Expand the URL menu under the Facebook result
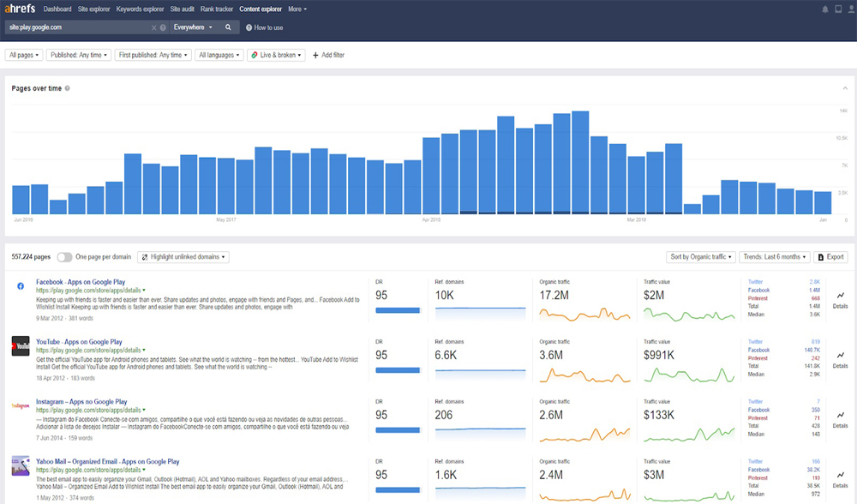 click(x=144, y=291)
